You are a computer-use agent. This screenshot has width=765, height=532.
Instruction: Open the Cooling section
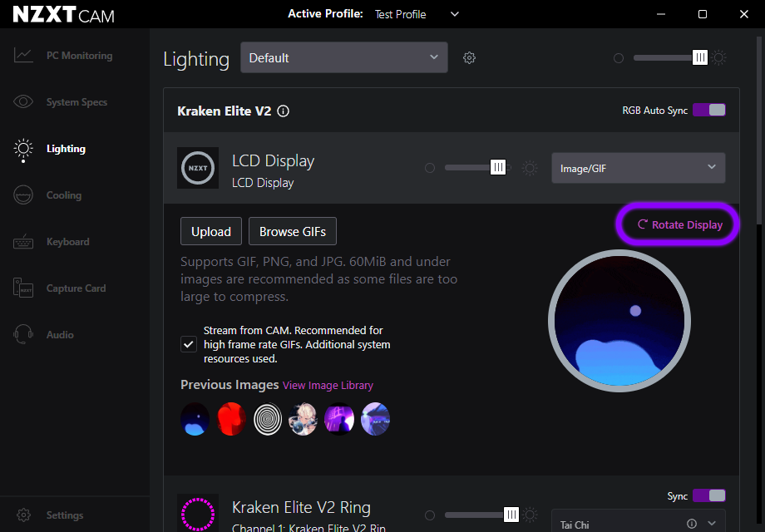[x=63, y=195]
